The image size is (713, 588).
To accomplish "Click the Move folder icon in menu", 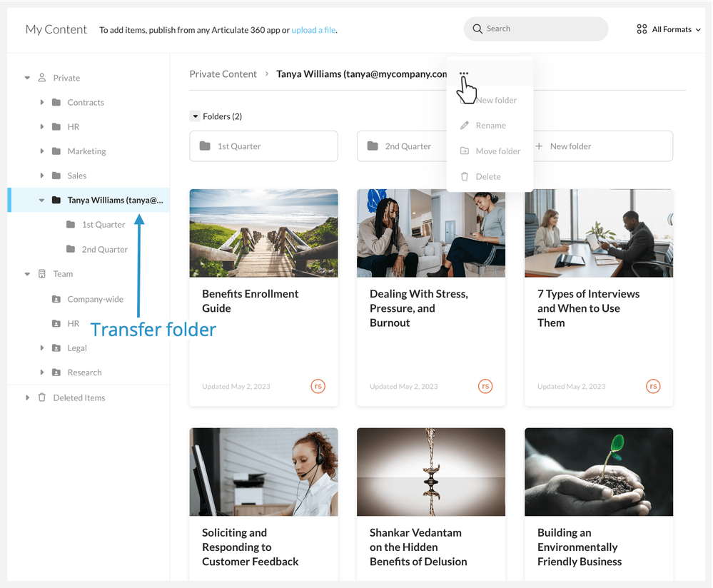I will coord(464,151).
